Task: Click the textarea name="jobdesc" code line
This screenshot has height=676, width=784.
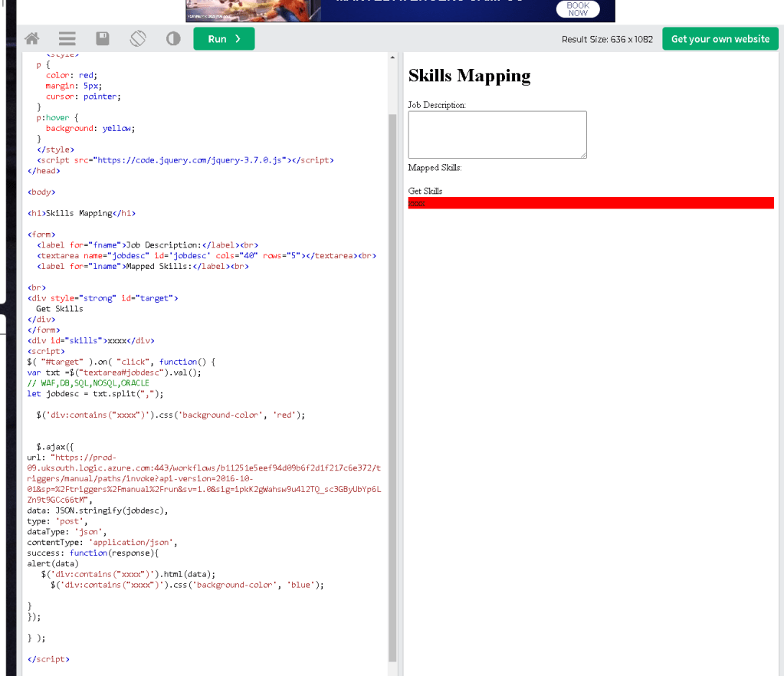Action: tap(206, 255)
